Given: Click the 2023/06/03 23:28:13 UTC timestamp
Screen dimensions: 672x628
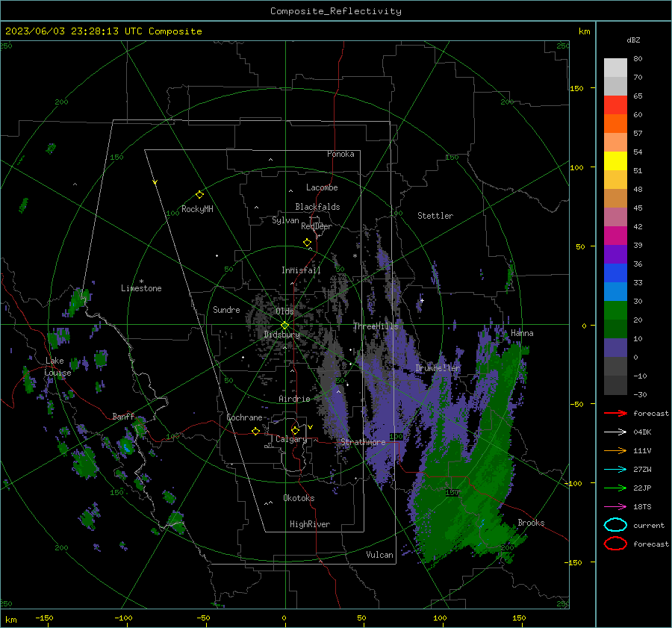Looking at the screenshot, I should point(65,31).
